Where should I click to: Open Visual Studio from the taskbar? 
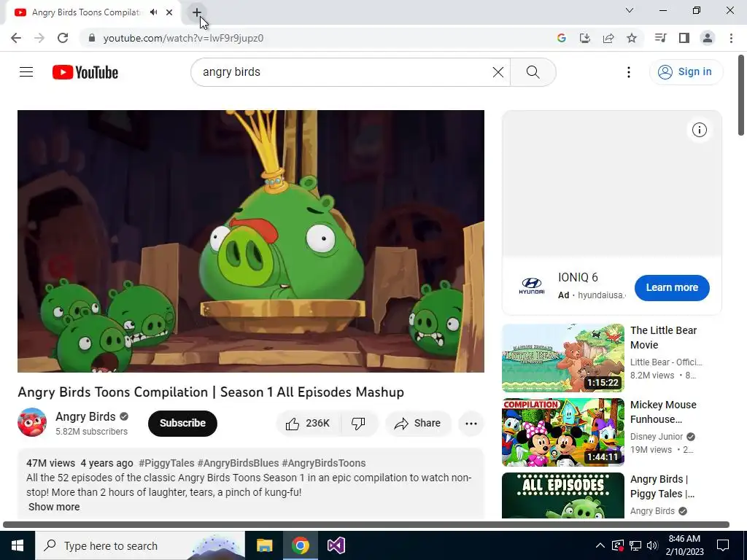click(336, 545)
